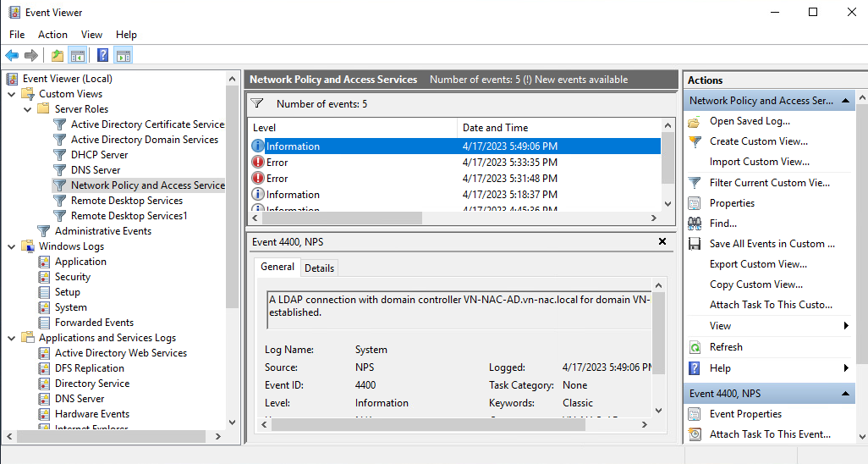
Task: Select the DNS Server custom view under Server Roles
Action: click(96, 170)
